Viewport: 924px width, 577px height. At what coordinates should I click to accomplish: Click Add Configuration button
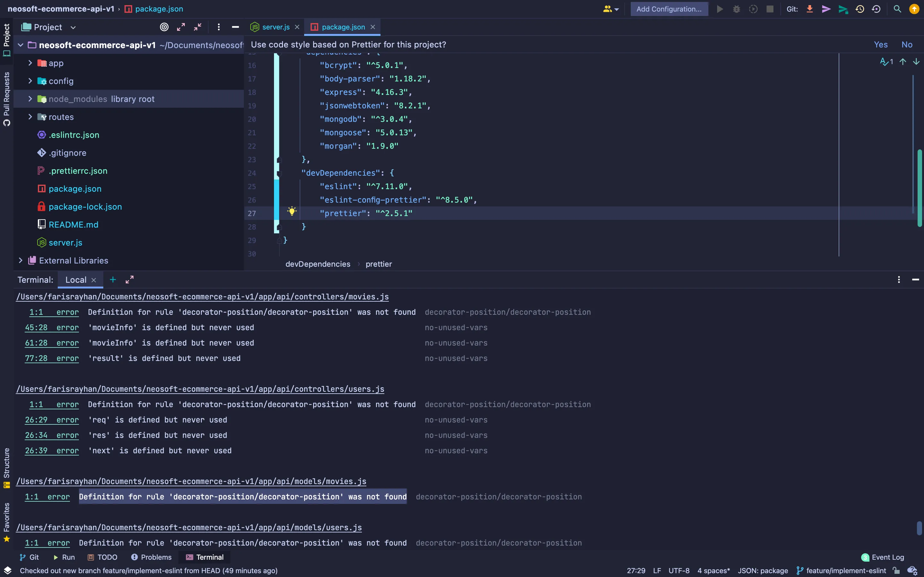(x=669, y=9)
